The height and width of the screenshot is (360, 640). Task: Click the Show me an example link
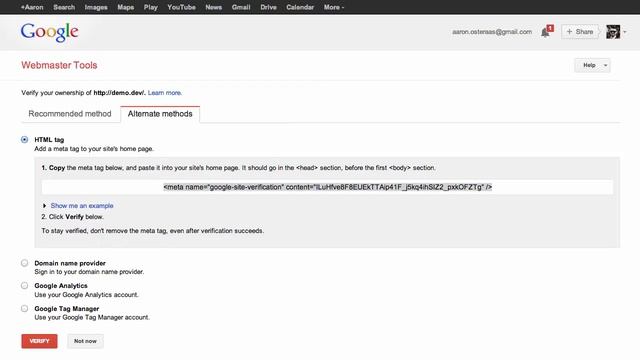[82, 206]
